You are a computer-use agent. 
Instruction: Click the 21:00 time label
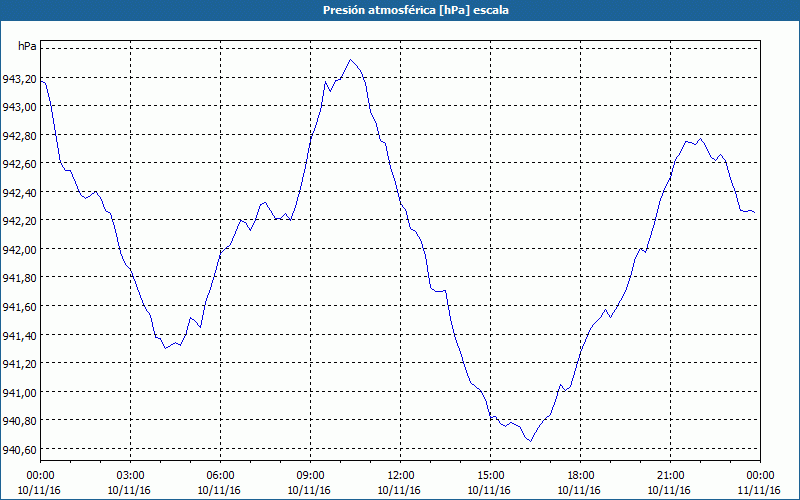670,476
